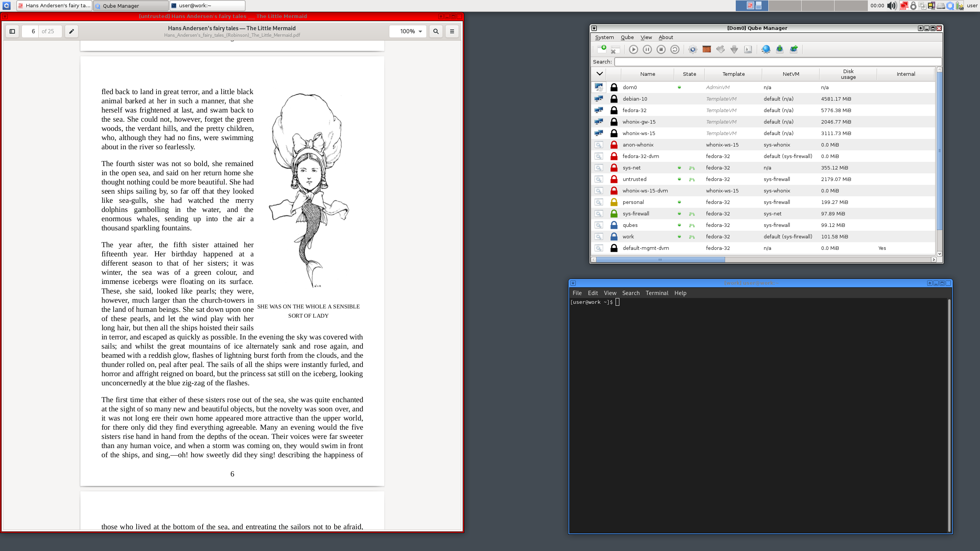Open the 100% zoom level dropdown

(x=407, y=31)
